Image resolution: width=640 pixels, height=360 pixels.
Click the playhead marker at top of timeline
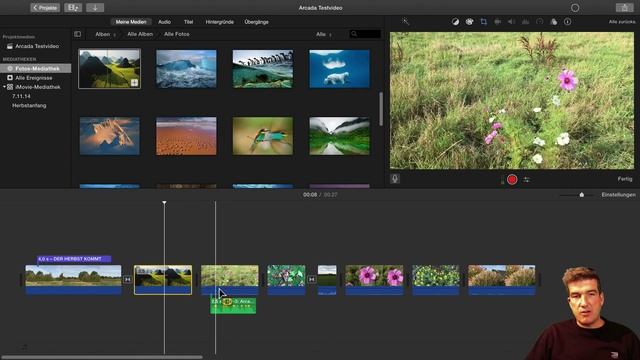point(164,202)
